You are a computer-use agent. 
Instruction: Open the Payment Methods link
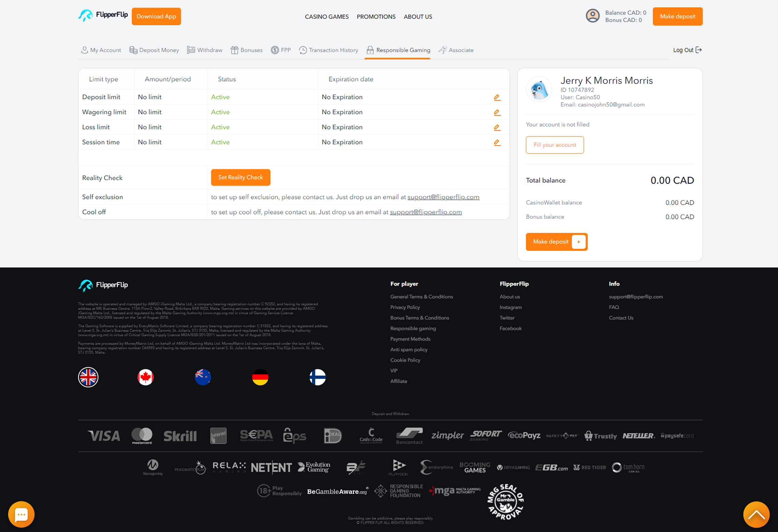coord(410,339)
